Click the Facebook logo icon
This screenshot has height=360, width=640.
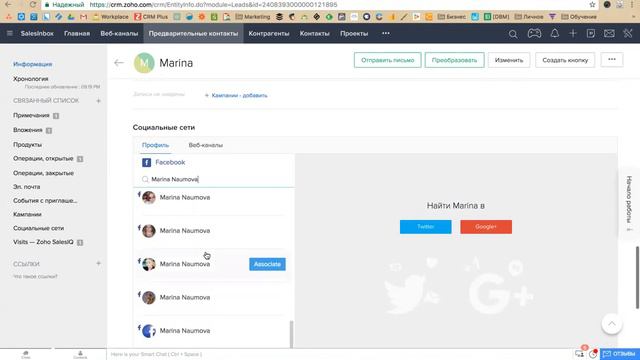pos(146,162)
